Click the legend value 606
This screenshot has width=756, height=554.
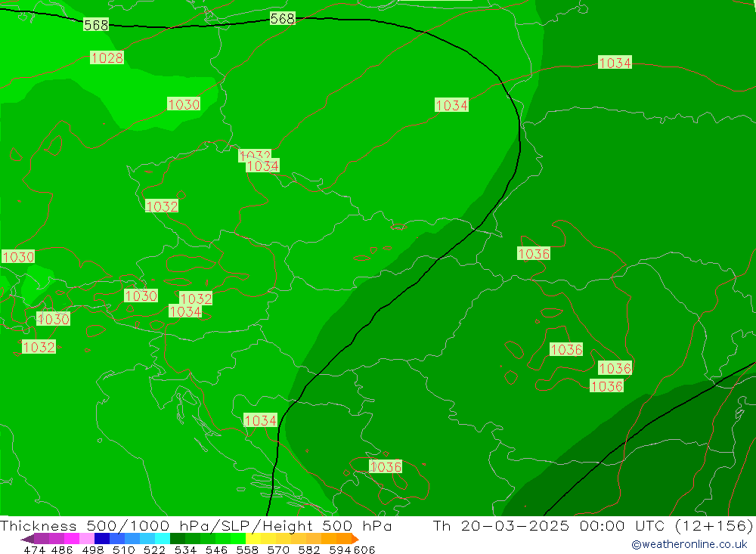tap(364, 549)
